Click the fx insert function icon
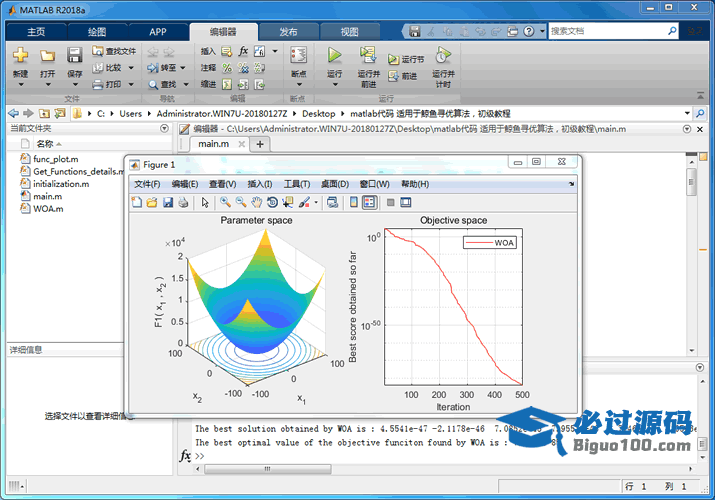 (x=243, y=51)
